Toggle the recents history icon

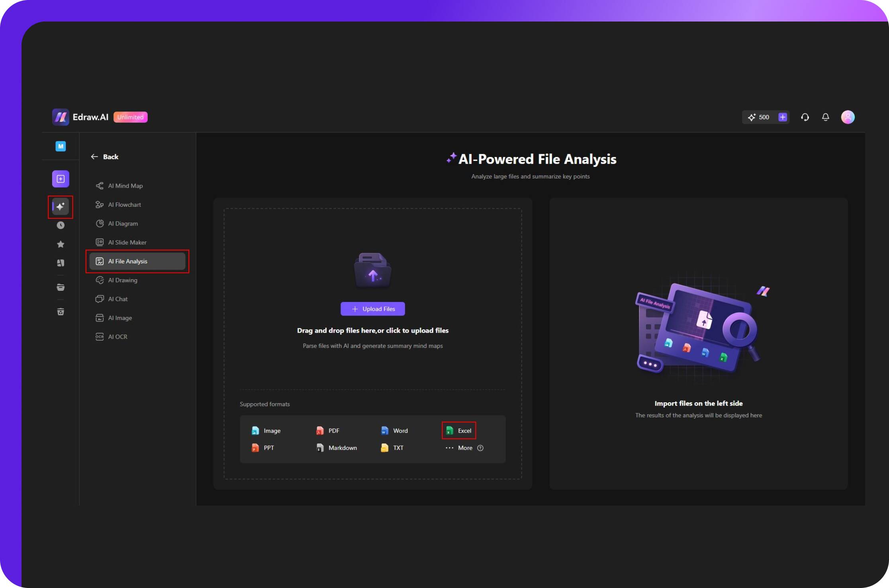[61, 225]
